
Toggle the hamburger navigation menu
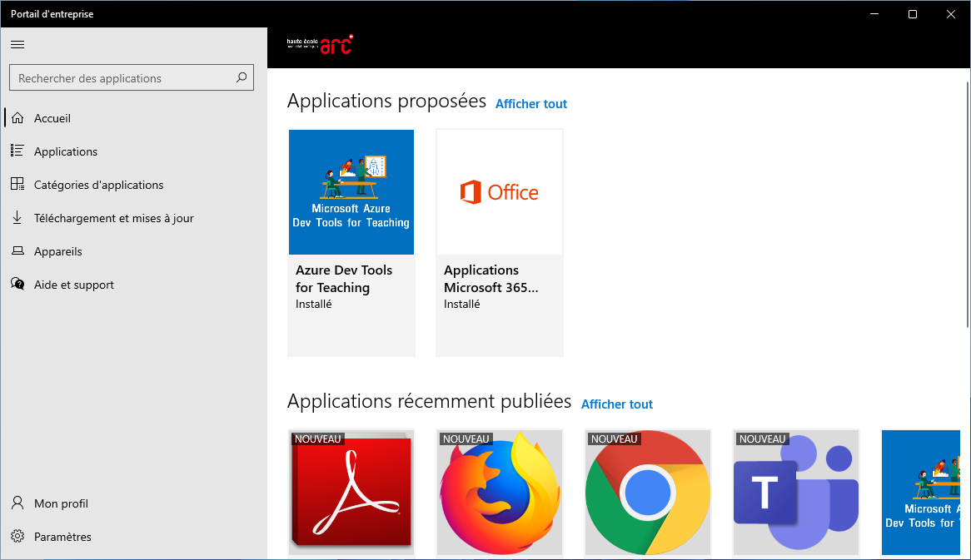pyautogui.click(x=18, y=45)
